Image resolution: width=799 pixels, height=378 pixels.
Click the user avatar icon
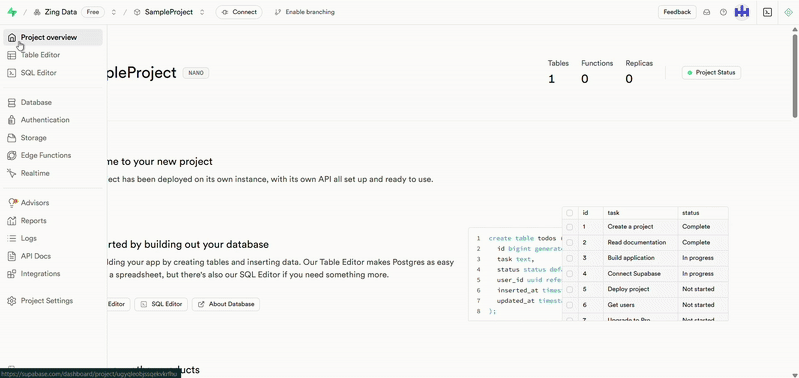741,12
